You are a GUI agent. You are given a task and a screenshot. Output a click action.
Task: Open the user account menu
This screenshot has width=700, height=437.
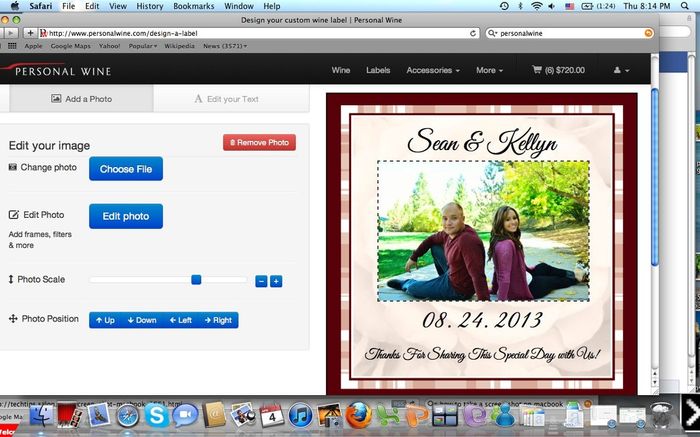(621, 71)
